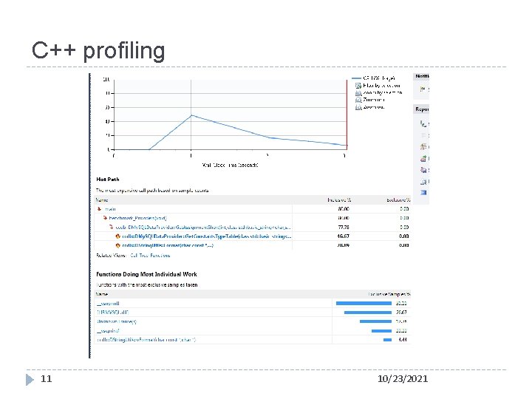This screenshot has width=532, height=399.
Task: Click the Zoom in label
Action: pos(374,100)
